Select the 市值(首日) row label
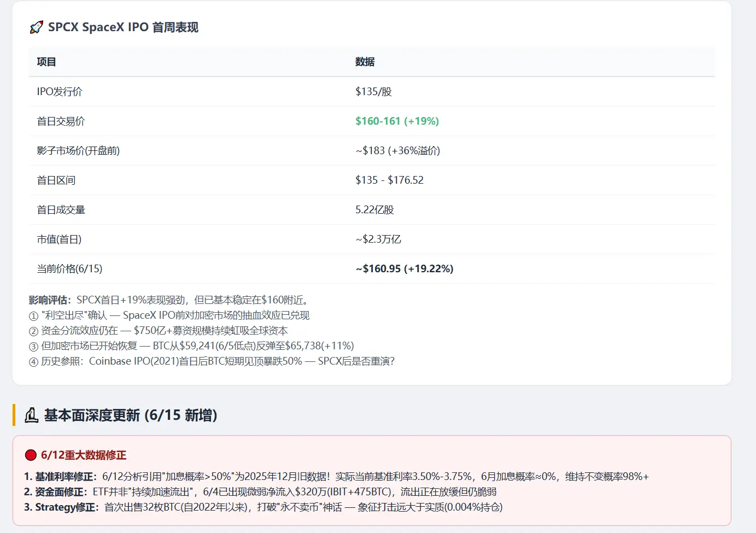756x533 pixels. point(59,239)
